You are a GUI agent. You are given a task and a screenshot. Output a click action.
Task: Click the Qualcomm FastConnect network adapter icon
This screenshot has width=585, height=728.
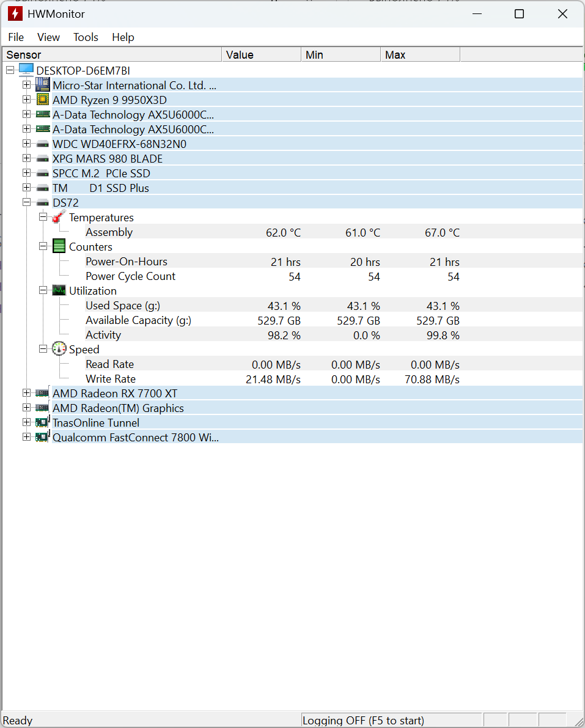[42, 437]
